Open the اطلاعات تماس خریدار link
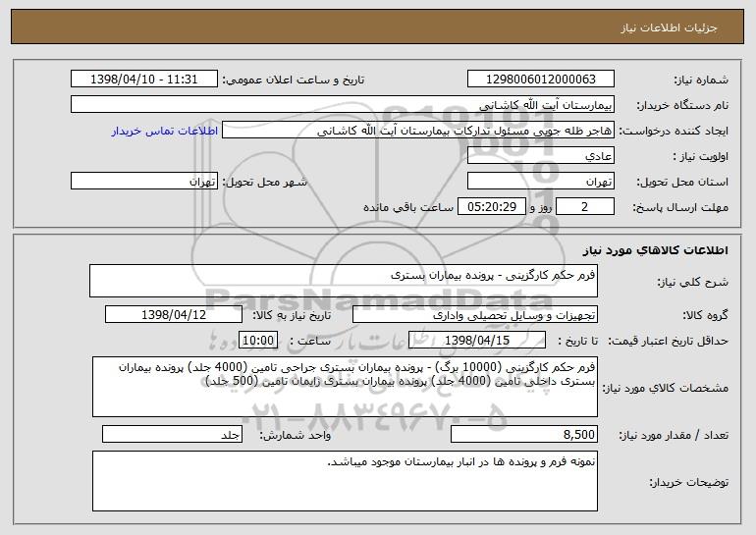756x535 pixels. point(165,131)
